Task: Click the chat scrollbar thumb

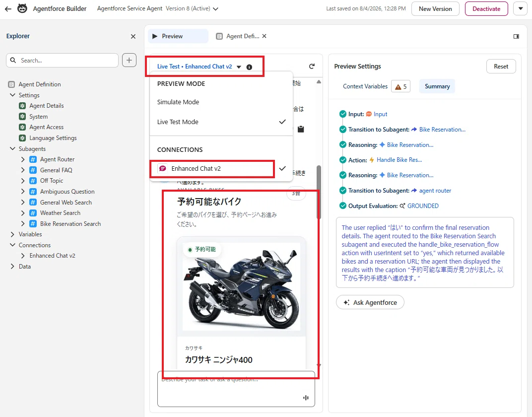Action: (x=319, y=192)
